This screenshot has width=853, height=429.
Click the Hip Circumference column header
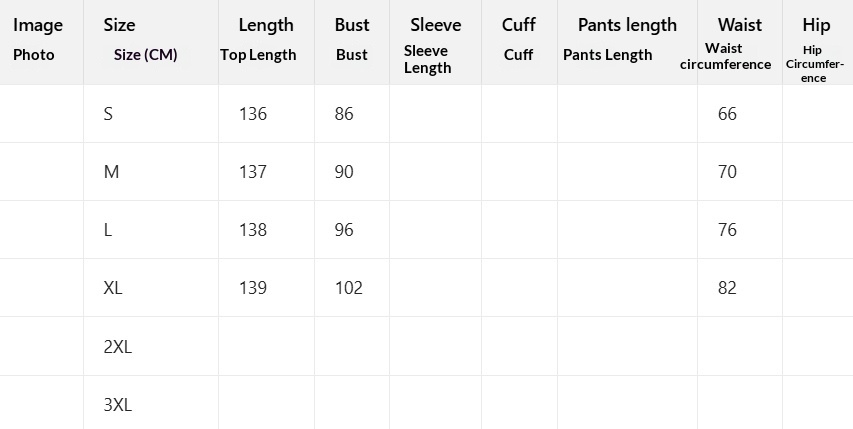point(816,44)
